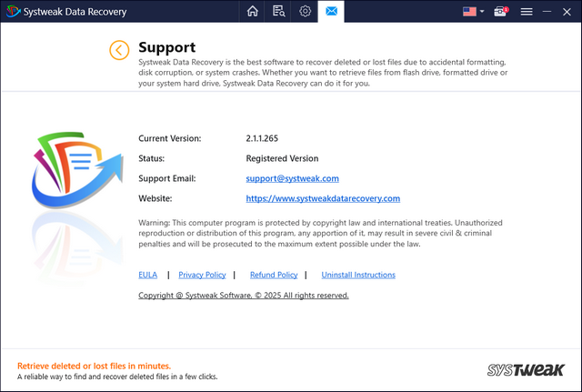Click the support@systweak.com email link
This screenshot has height=392, width=582.
pos(292,178)
